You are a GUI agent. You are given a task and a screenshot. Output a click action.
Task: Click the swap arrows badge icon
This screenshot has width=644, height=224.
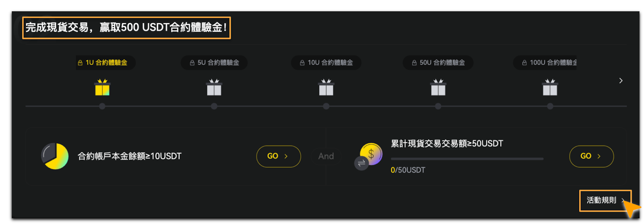click(361, 163)
